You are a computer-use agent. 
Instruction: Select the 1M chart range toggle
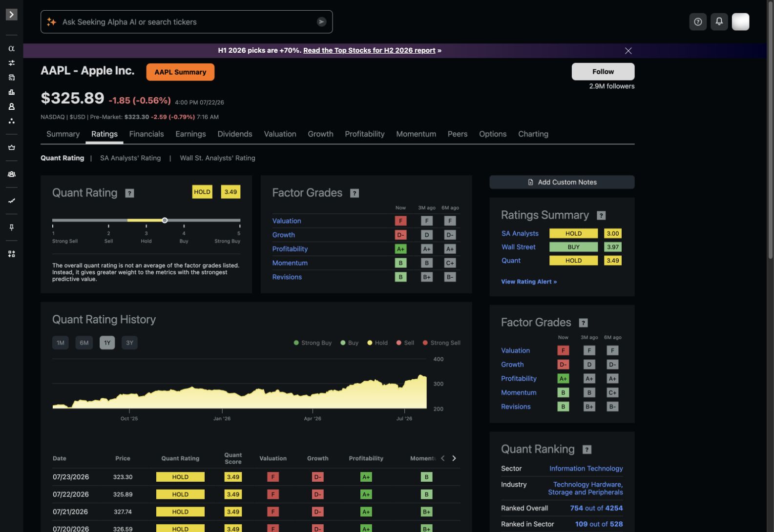pyautogui.click(x=61, y=343)
